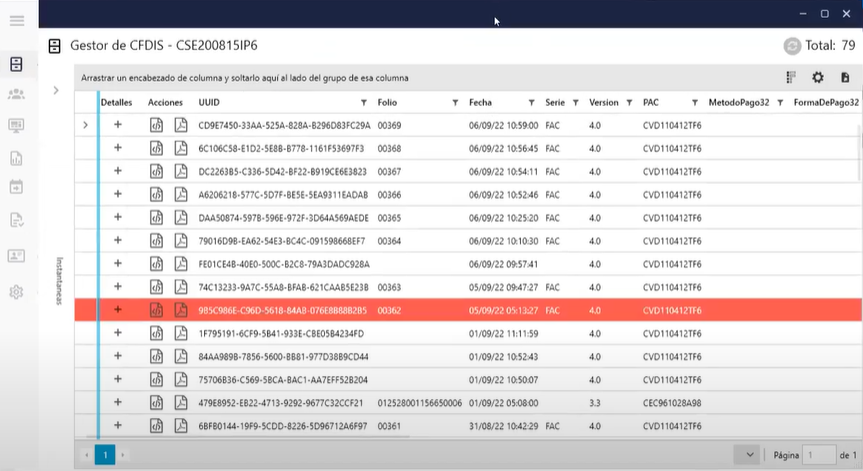Open the PAC column filter
Viewport: 863px width, 471px height.
(x=695, y=103)
